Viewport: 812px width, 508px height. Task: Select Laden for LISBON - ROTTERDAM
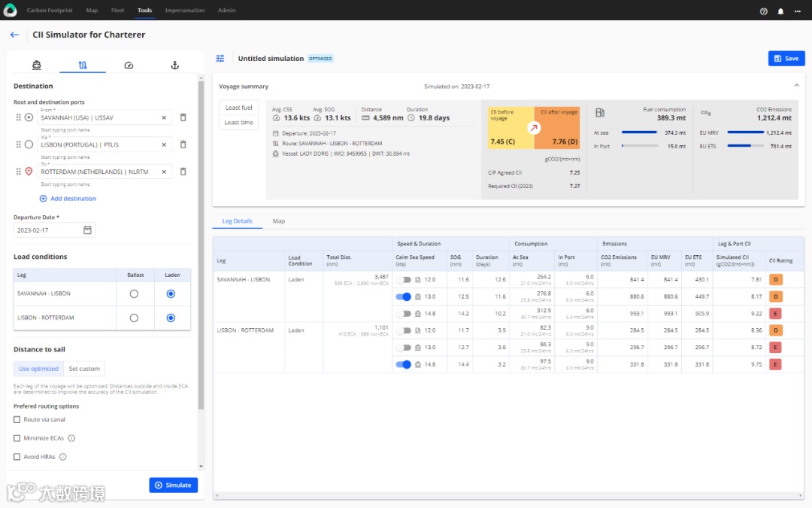(171, 318)
